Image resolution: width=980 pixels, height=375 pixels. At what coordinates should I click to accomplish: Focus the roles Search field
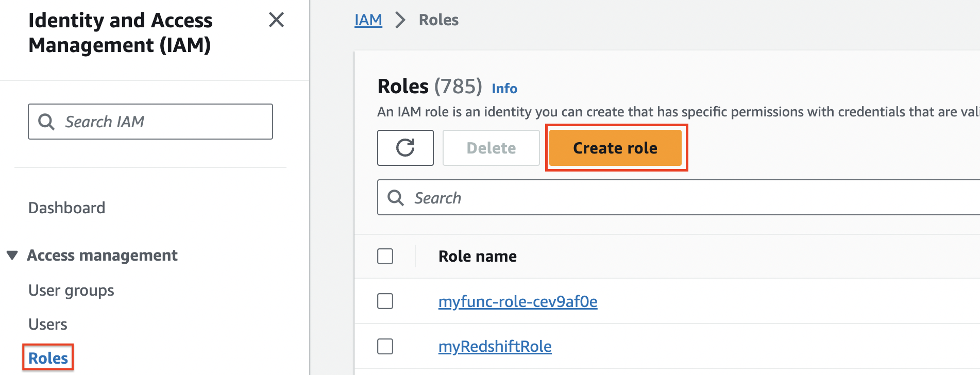point(679,197)
